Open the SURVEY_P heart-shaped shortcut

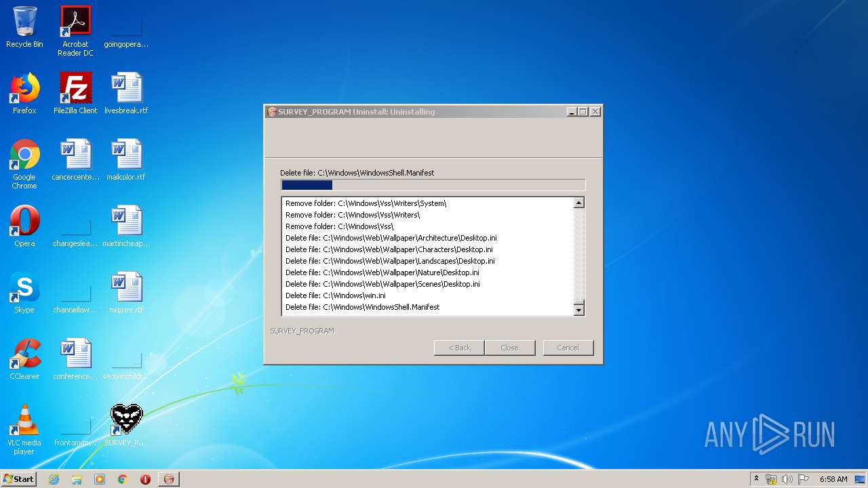pyautogui.click(x=126, y=426)
